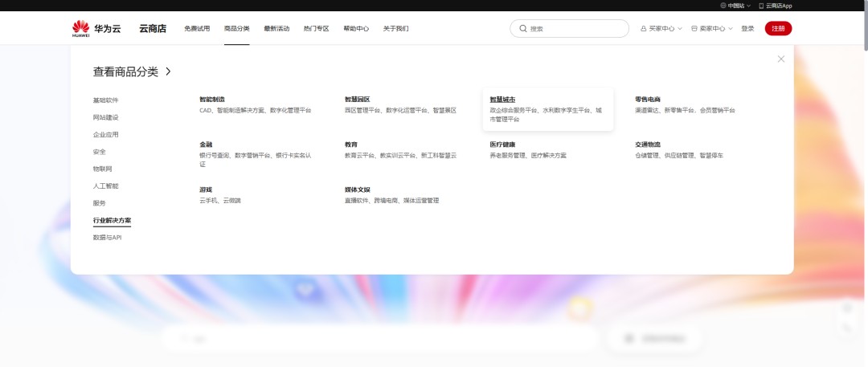The height and width of the screenshot is (367, 868).
Task: Click into the 搜索 input field
Action: point(575,29)
